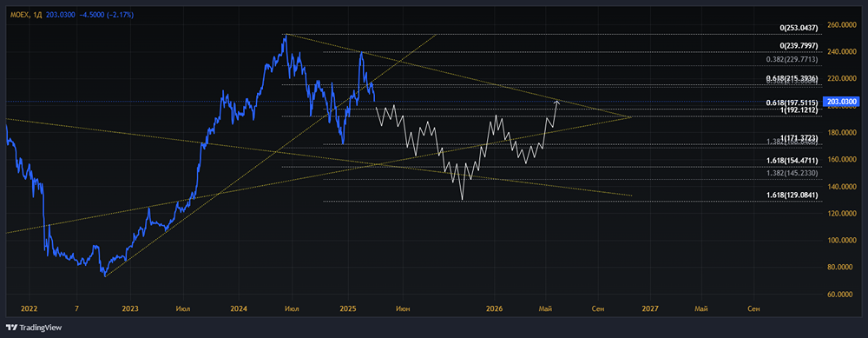Select the 0.618(215.3926) Fibonacci label
The width and height of the screenshot is (868, 338).
click(x=792, y=79)
